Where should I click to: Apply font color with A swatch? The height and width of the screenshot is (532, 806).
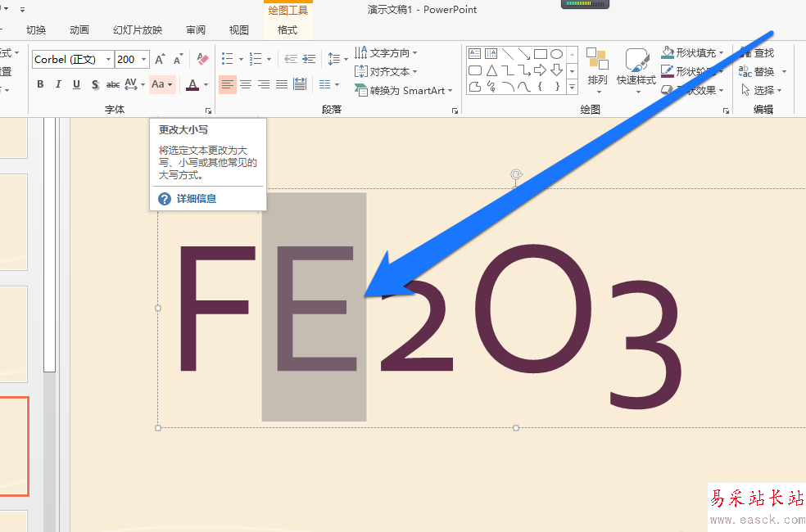(192, 84)
